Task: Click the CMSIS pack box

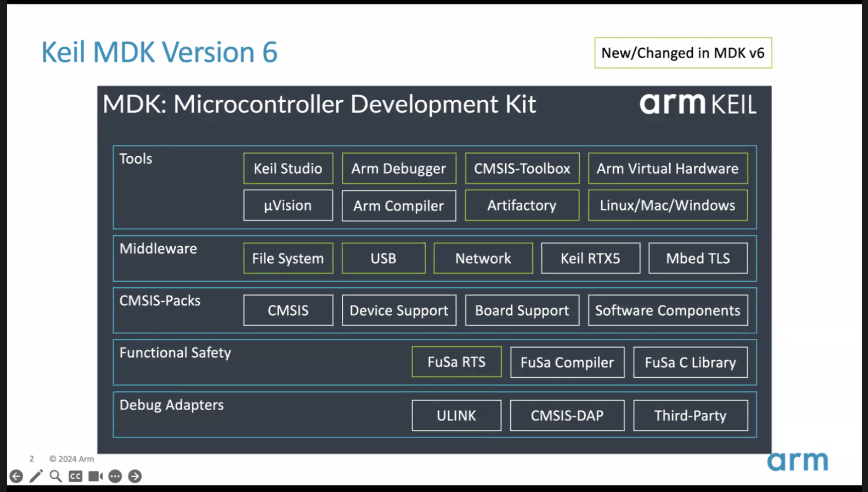Action: [x=288, y=310]
